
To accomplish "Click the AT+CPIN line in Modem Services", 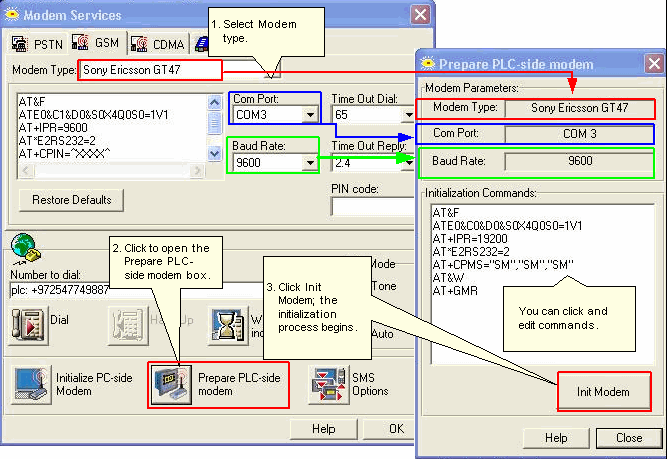I will tap(64, 154).
